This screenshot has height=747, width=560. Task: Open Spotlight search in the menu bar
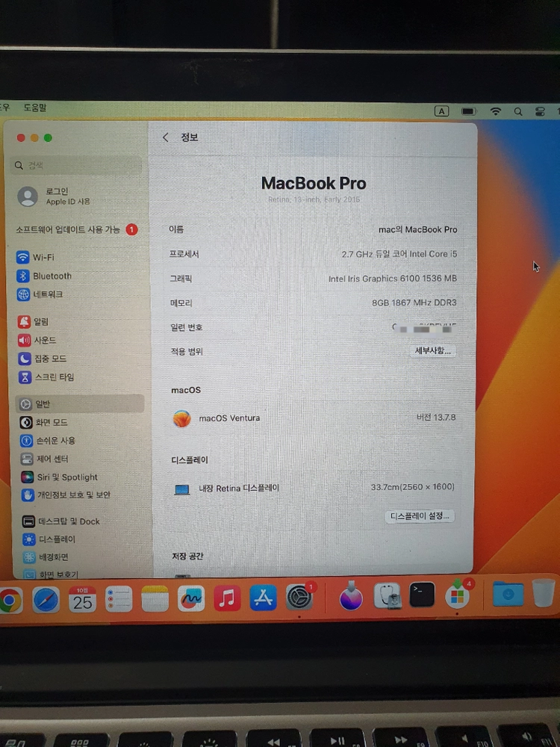click(518, 111)
